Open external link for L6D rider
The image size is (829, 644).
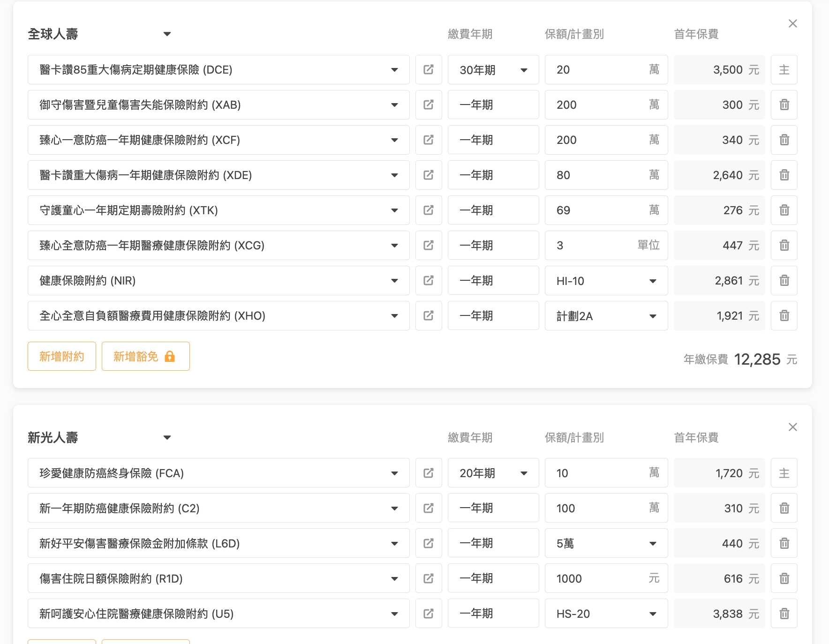click(x=429, y=544)
